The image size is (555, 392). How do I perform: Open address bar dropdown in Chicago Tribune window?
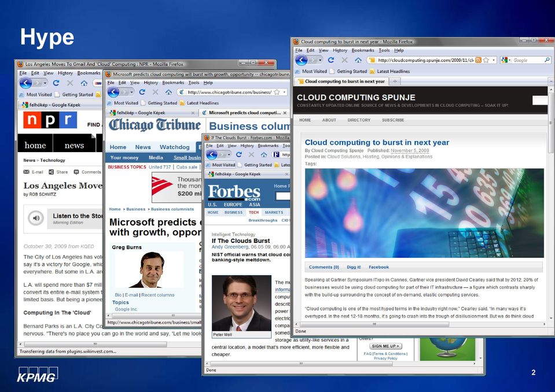(x=284, y=93)
